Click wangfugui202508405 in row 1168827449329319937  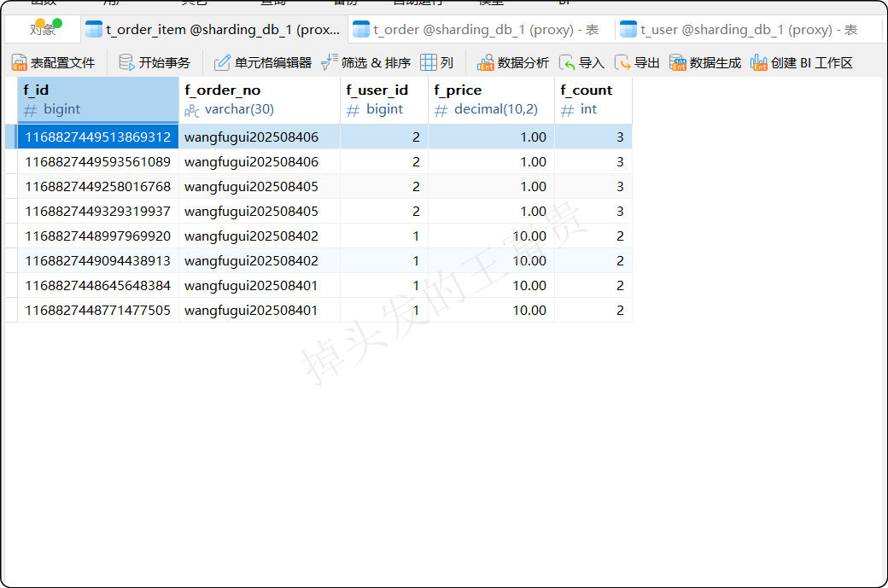point(260,211)
